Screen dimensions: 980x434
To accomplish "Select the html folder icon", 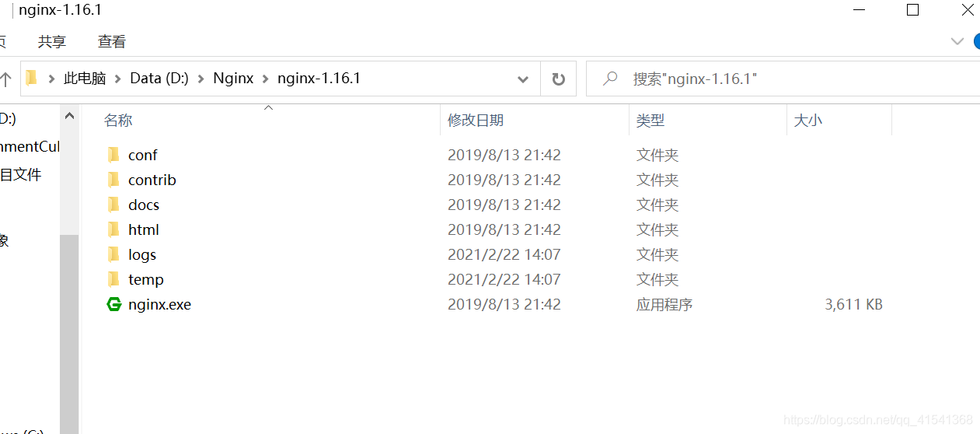I will (113, 229).
